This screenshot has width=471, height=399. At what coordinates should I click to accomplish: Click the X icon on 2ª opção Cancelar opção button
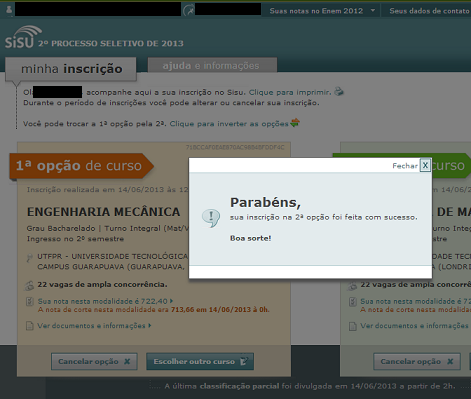click(450, 361)
